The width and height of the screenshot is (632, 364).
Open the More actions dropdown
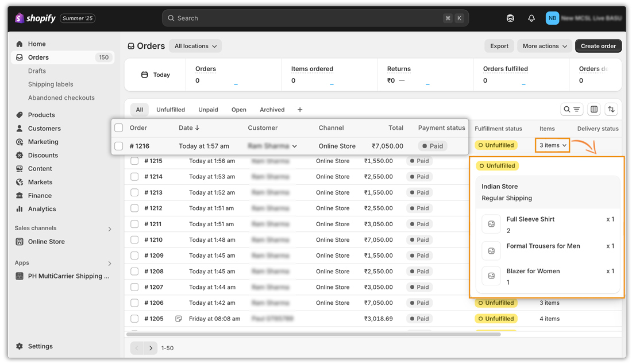(x=545, y=46)
